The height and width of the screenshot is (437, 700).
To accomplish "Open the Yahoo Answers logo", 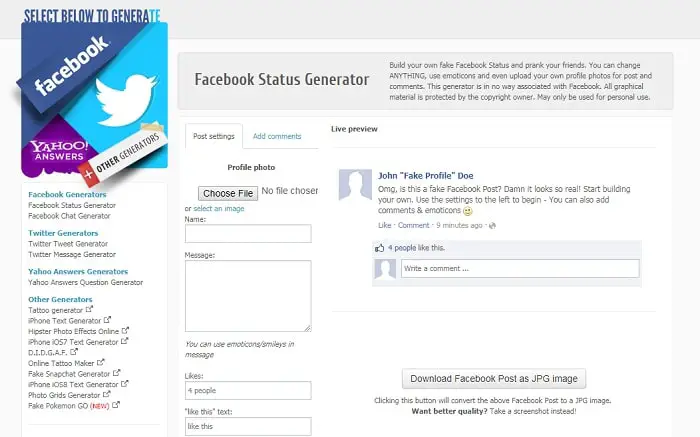I will (58, 151).
